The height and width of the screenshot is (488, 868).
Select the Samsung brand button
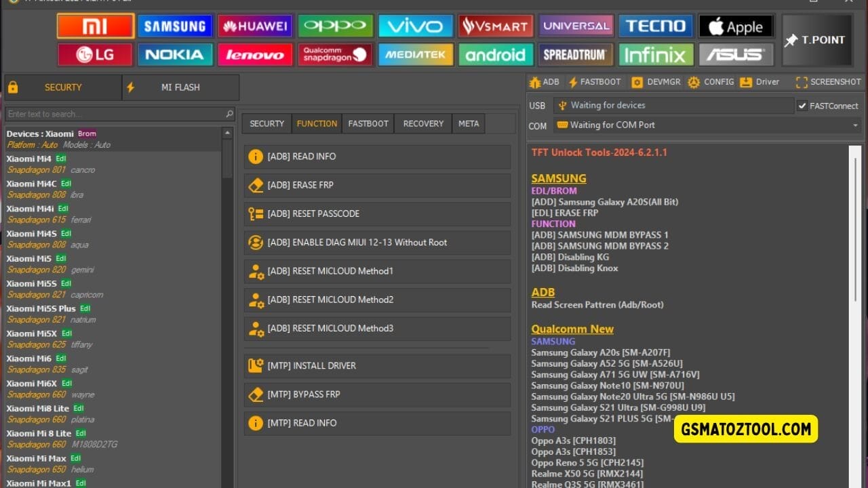(x=175, y=25)
